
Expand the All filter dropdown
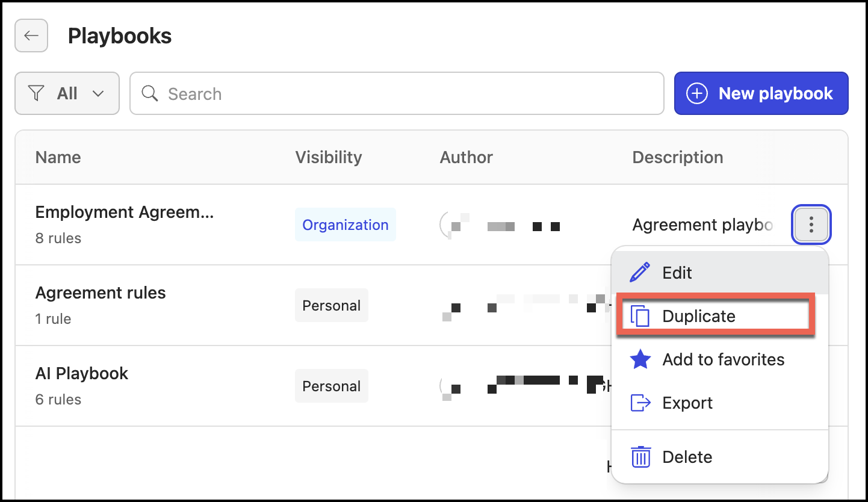click(x=67, y=93)
